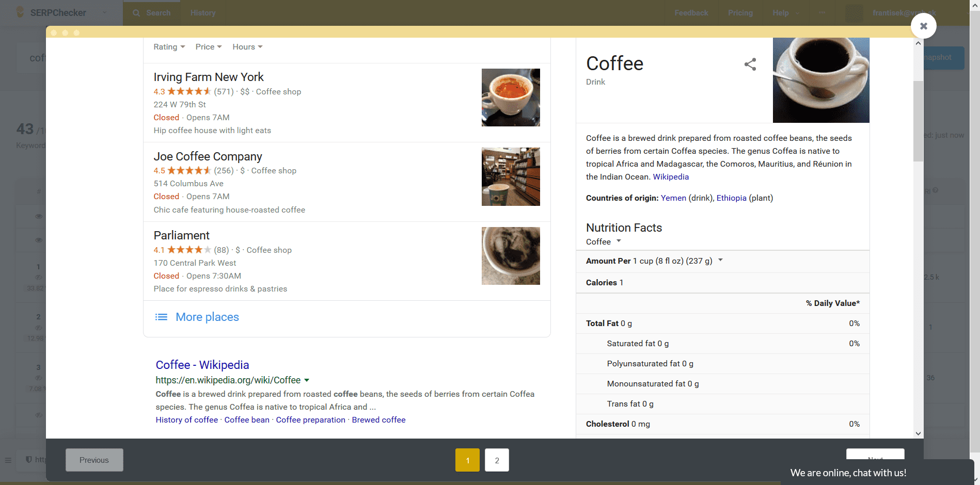This screenshot has height=485, width=980.
Task: Open the Pricing page
Action: (x=740, y=13)
